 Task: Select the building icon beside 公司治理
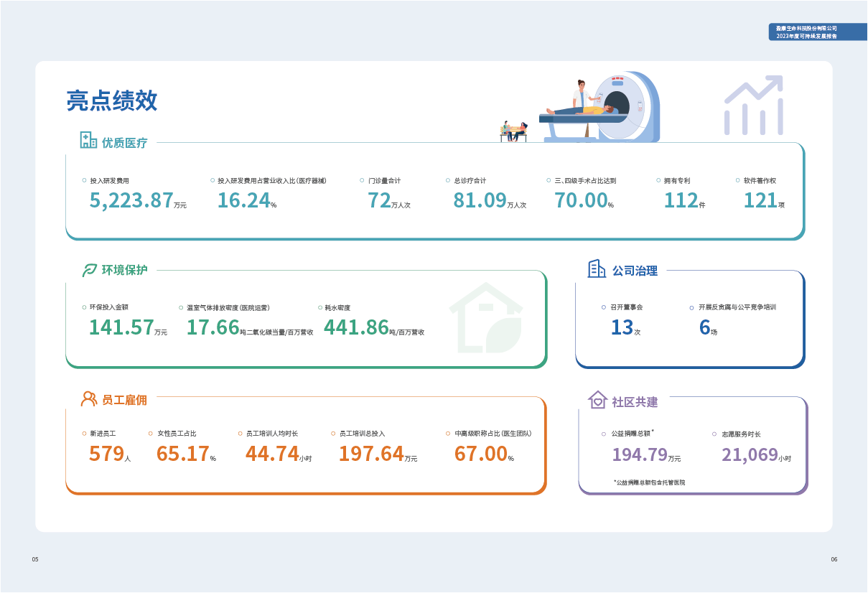point(597,269)
